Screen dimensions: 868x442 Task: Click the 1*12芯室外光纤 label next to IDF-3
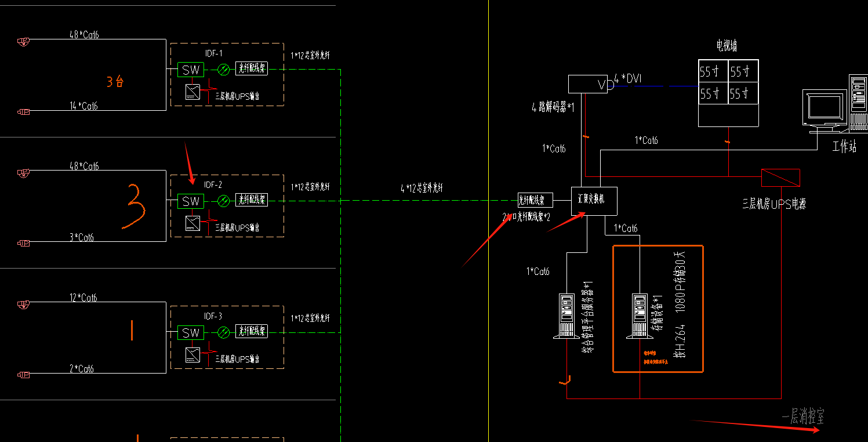310,318
